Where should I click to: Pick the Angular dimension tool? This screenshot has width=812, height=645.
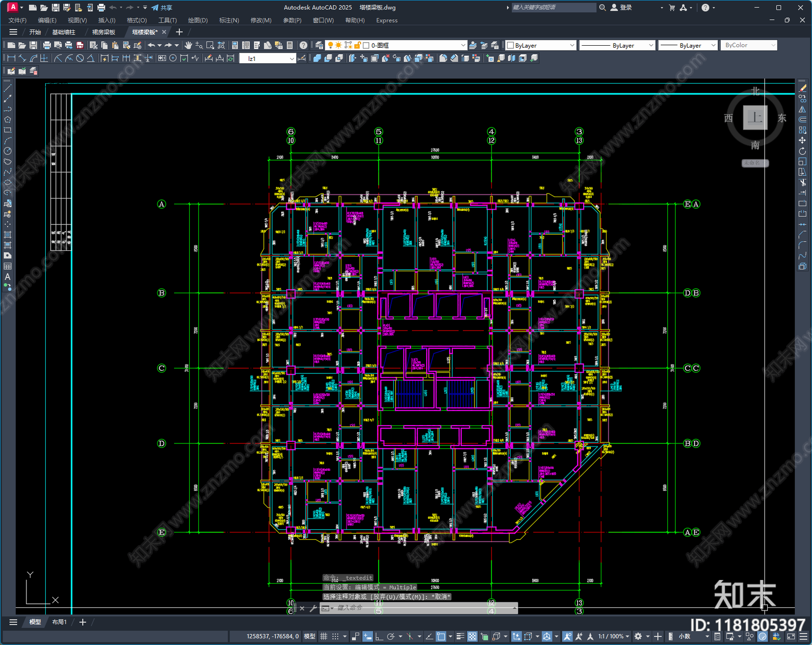click(x=91, y=58)
